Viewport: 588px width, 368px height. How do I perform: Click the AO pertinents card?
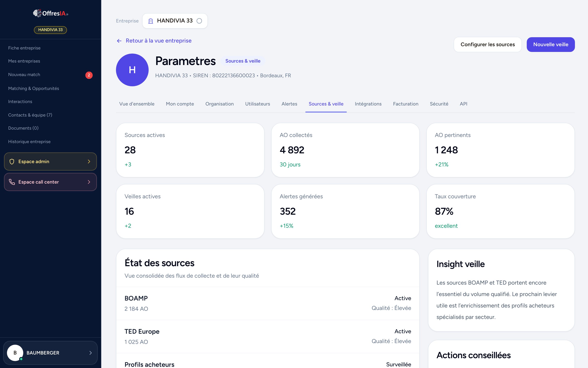coord(501,150)
